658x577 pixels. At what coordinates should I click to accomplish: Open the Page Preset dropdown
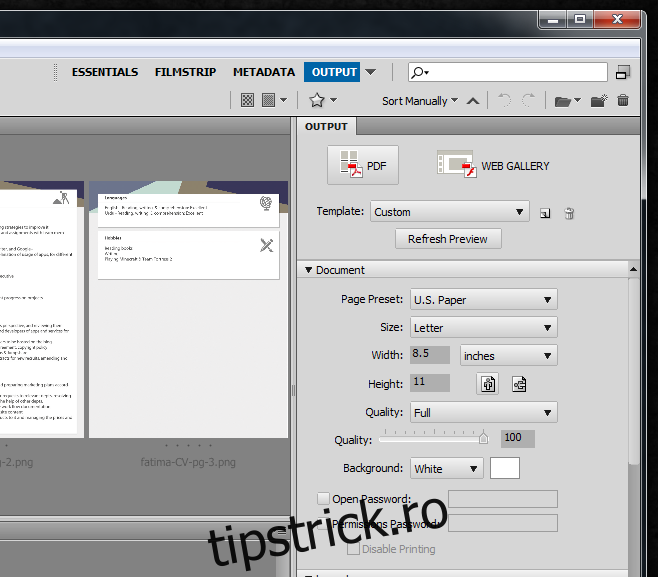(483, 300)
